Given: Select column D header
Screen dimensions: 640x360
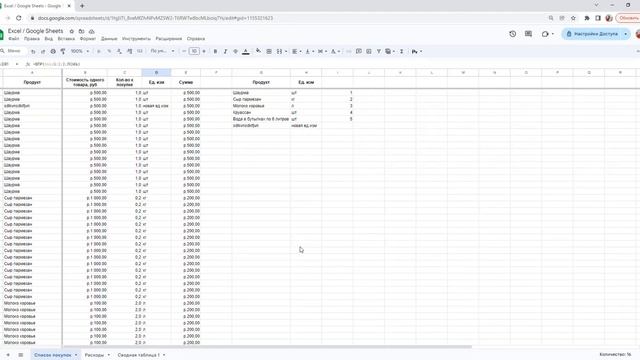Looking at the screenshot, I should point(156,73).
